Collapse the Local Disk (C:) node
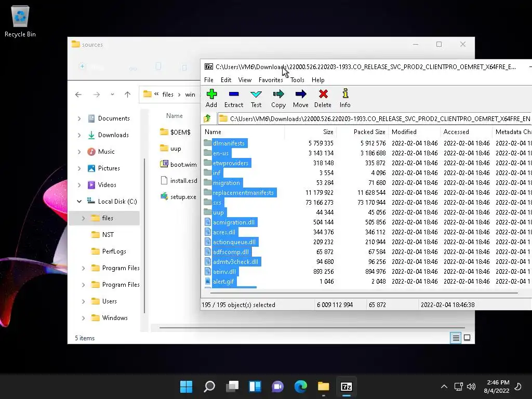Screen dimensions: 532x399 tap(79, 202)
